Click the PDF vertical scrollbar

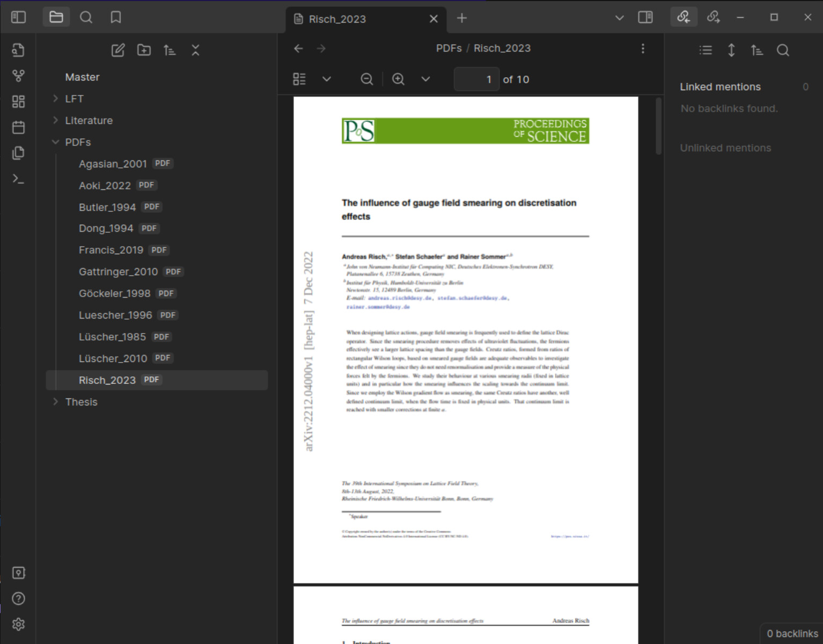coord(658,126)
